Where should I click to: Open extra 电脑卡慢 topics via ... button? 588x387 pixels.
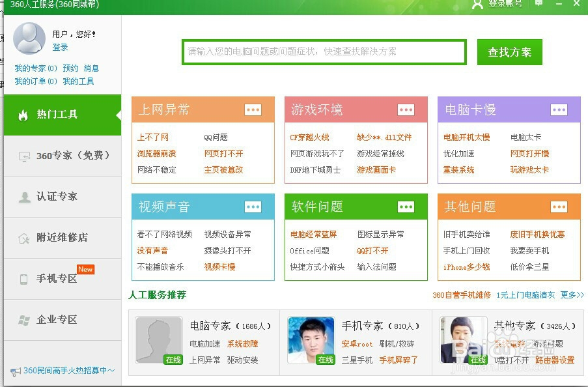[559, 109]
